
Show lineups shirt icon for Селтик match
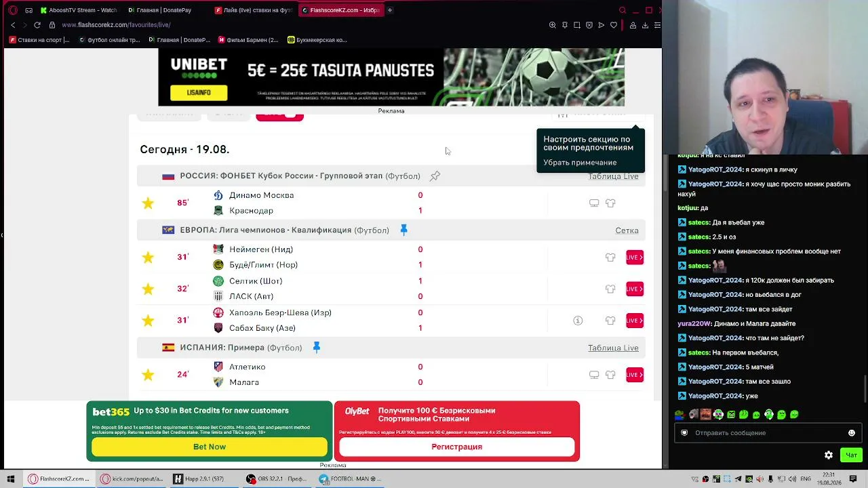click(610, 289)
